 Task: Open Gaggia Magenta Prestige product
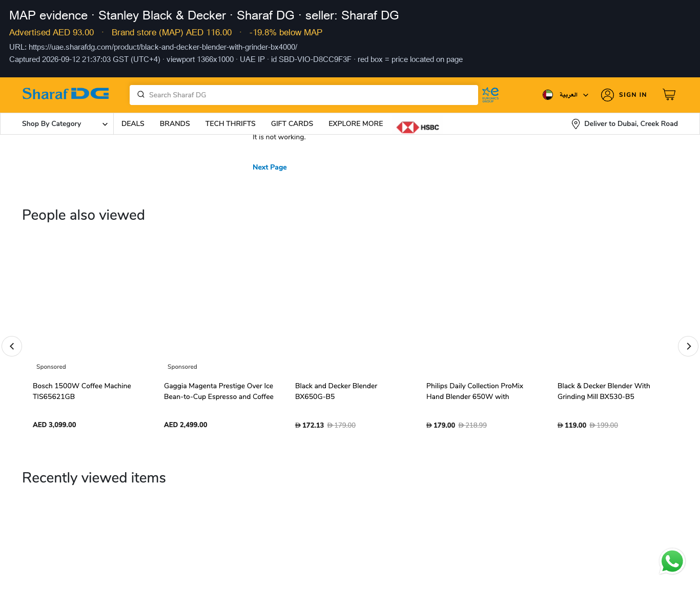[x=219, y=391]
